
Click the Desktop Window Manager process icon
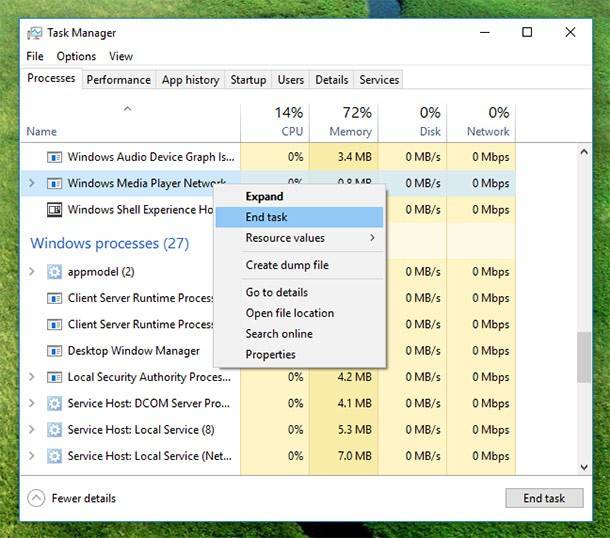click(54, 351)
